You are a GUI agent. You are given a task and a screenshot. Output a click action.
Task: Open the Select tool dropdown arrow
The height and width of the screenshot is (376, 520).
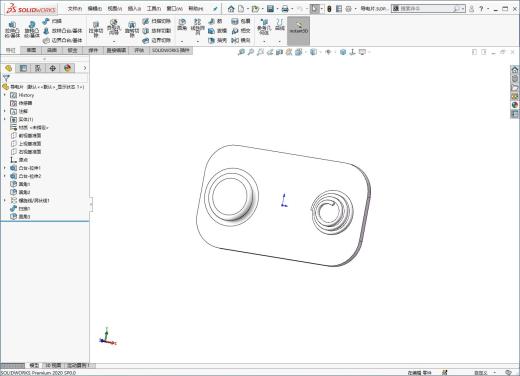322,9
